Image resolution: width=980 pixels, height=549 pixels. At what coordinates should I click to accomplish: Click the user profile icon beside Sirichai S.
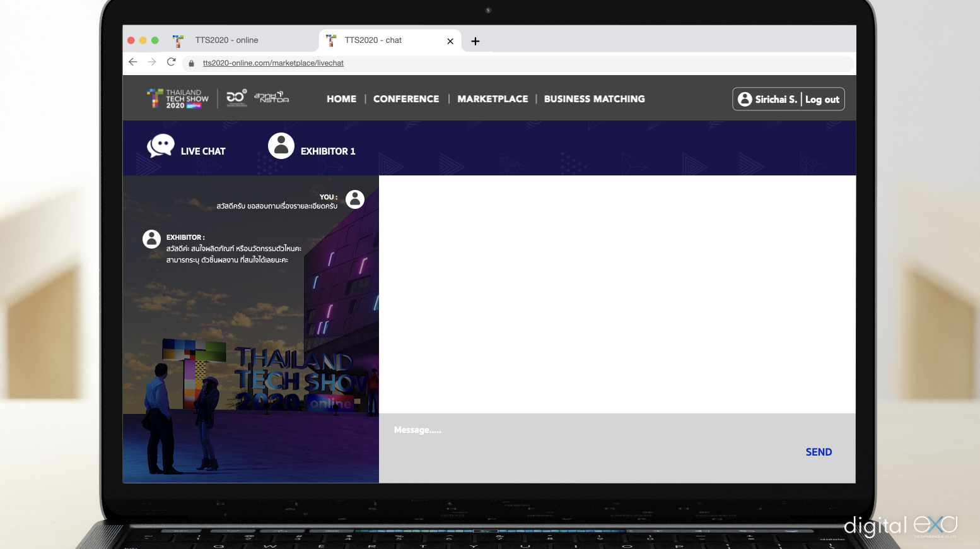(x=745, y=99)
